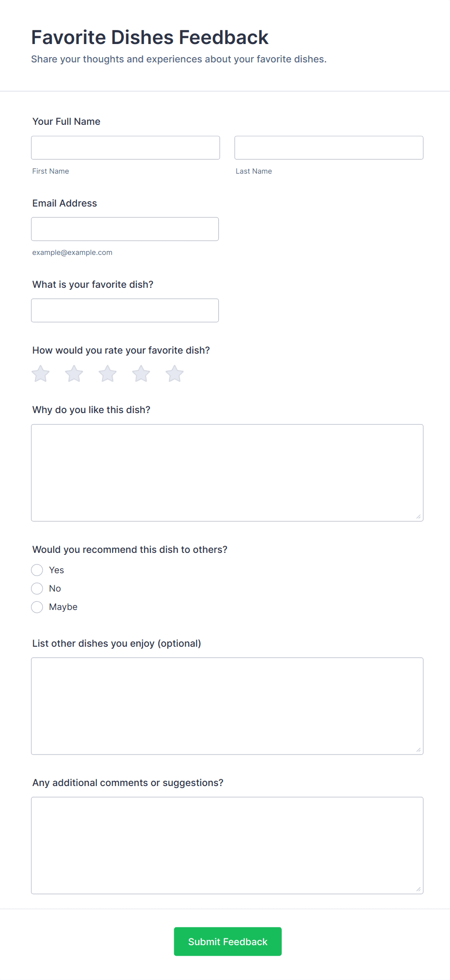Image resolution: width=450 pixels, height=980 pixels.
Task: Focus the other dishes you enjoy textarea
Action: point(227,706)
